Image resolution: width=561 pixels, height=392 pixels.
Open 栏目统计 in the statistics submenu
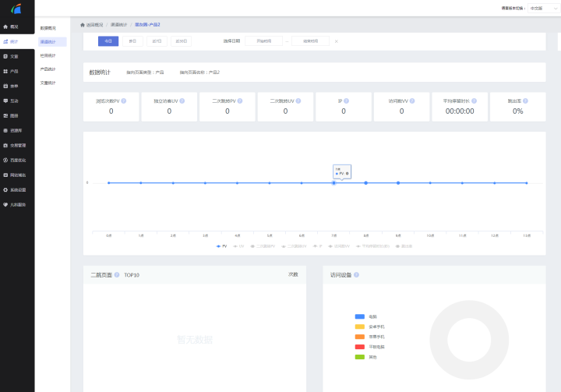(x=48, y=56)
